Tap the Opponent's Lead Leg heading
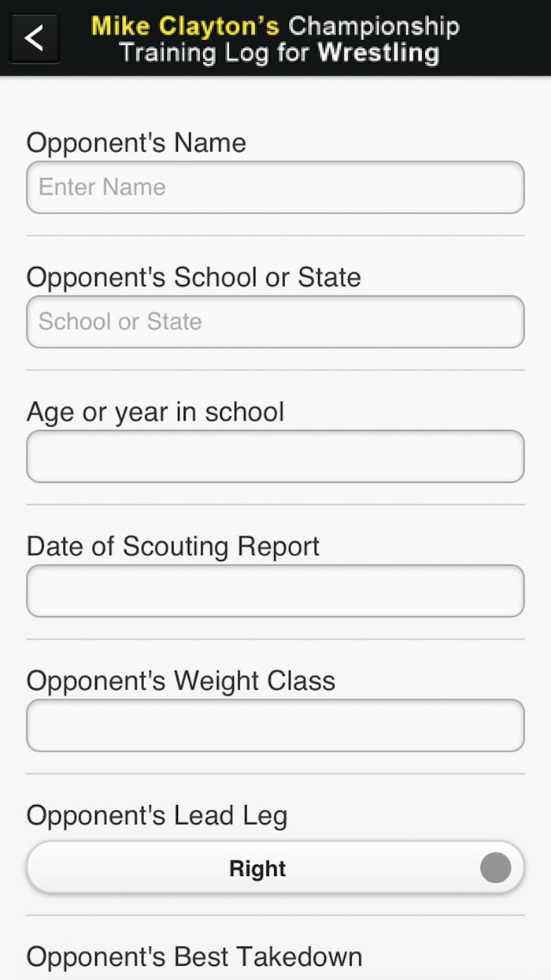Viewport: 551px width, 980px height. point(157,815)
